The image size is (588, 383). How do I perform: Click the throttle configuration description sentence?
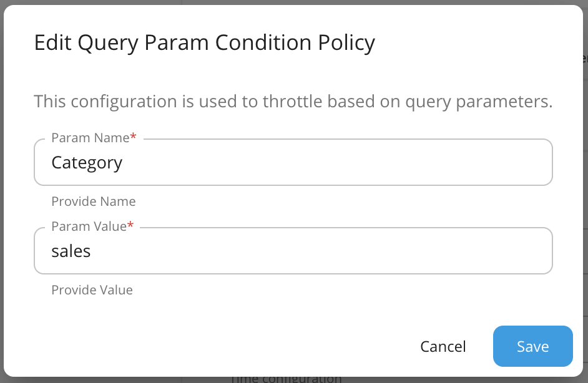(293, 102)
